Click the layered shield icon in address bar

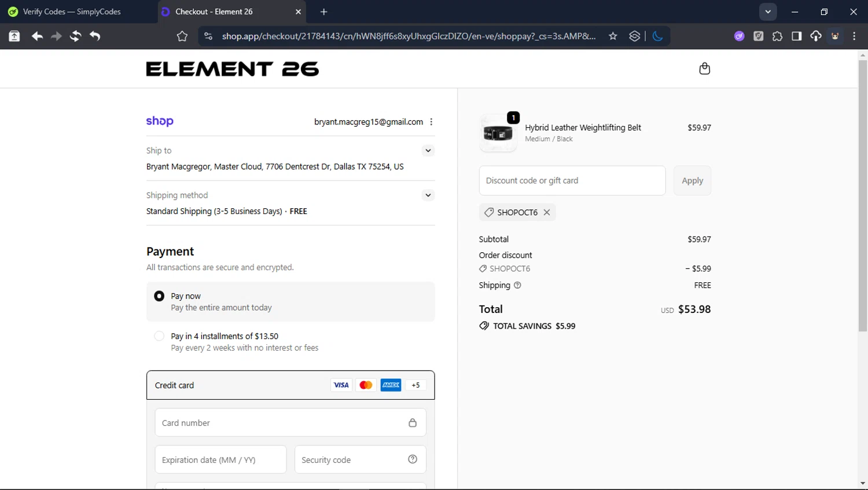click(x=635, y=36)
